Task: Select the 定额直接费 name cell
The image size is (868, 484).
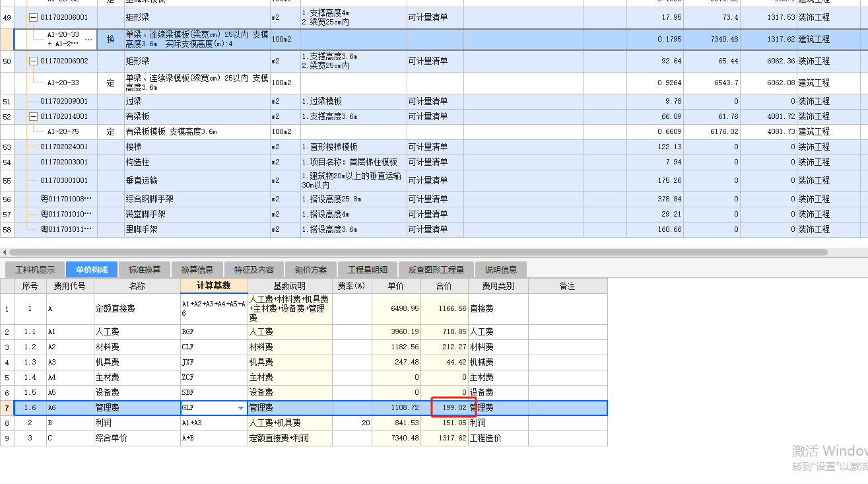Action: point(137,309)
